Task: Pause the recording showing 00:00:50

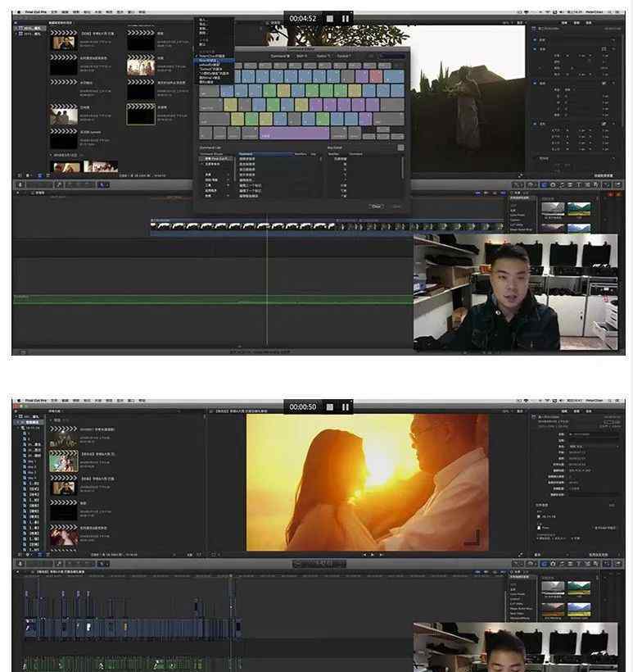Action: tap(346, 406)
